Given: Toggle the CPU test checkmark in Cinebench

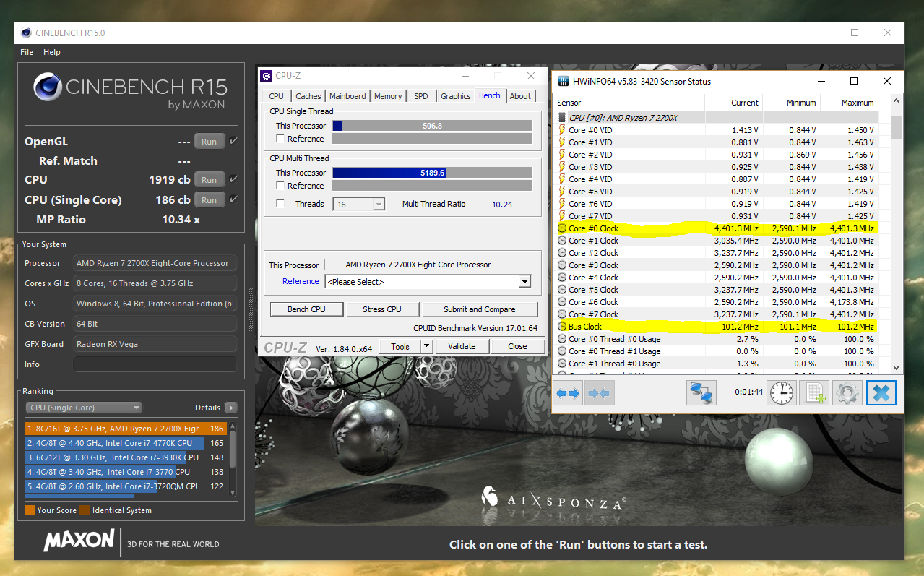Looking at the screenshot, I should pos(233,179).
